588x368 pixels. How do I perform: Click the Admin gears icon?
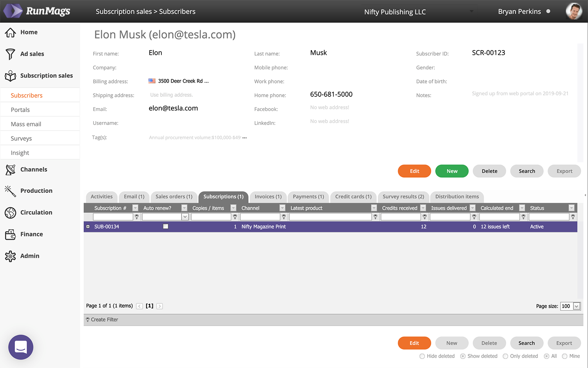tap(11, 256)
